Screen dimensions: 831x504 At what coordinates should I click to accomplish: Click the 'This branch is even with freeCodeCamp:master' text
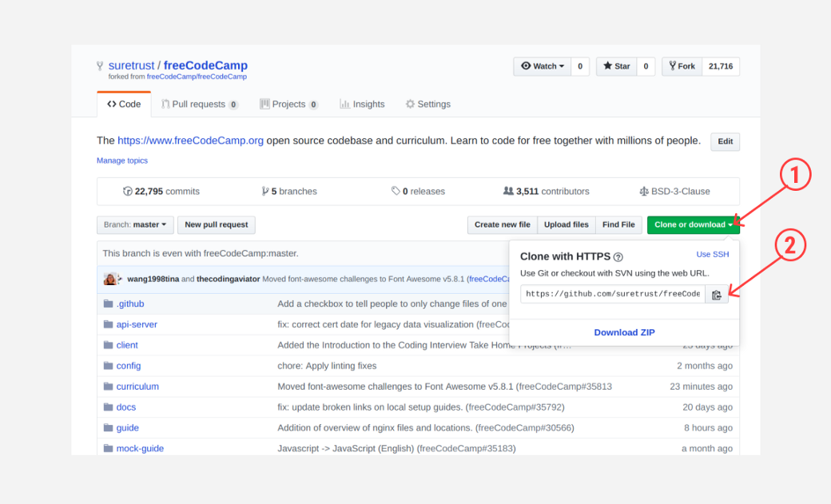(x=201, y=253)
